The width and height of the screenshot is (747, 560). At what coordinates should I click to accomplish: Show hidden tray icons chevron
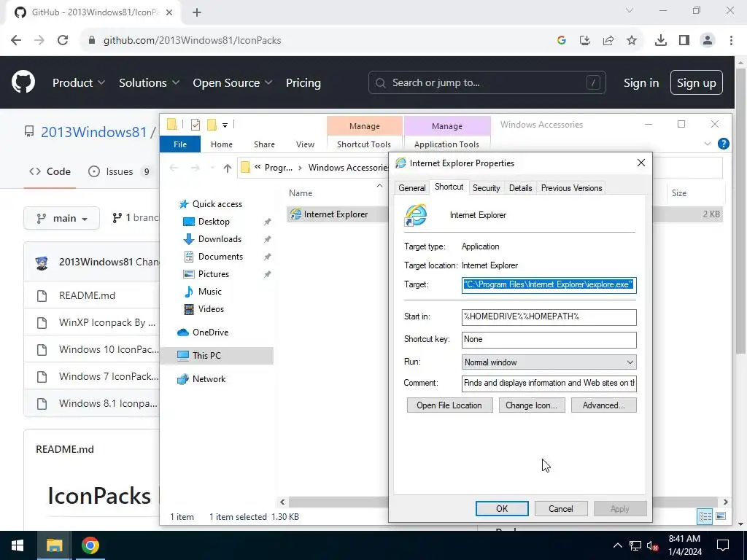(x=617, y=545)
